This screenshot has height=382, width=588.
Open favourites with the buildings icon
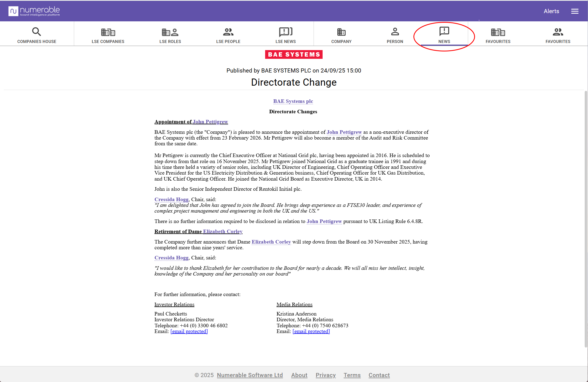pyautogui.click(x=498, y=32)
